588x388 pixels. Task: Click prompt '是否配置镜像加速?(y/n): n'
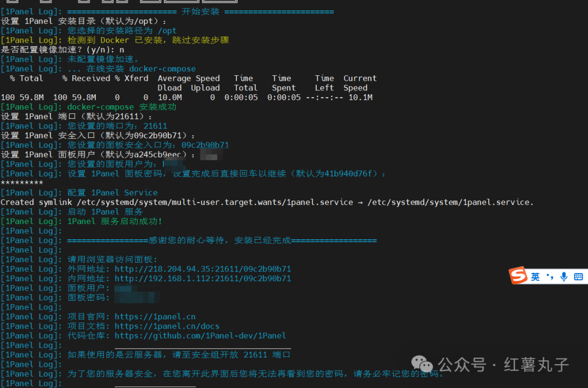click(62, 50)
